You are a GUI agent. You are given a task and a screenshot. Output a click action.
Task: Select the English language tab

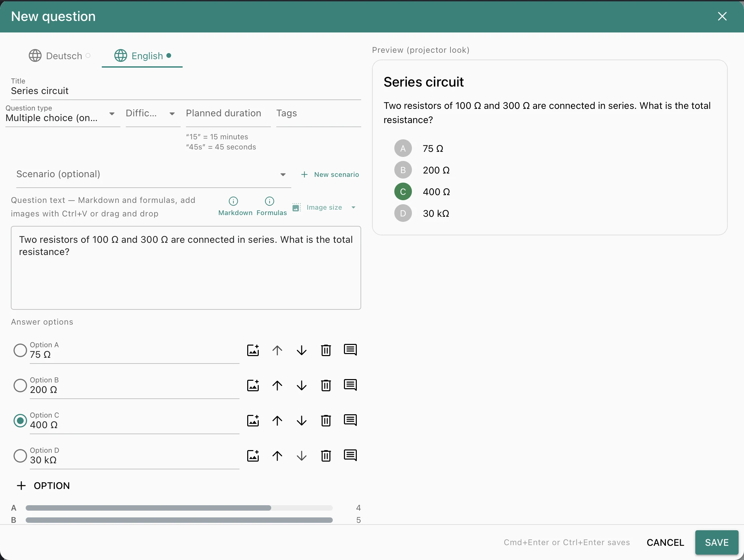142,56
